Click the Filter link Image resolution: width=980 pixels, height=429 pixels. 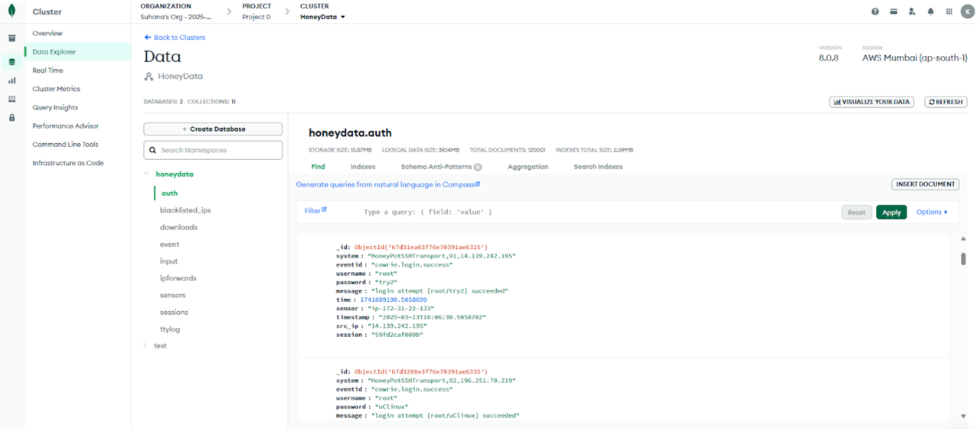click(315, 211)
